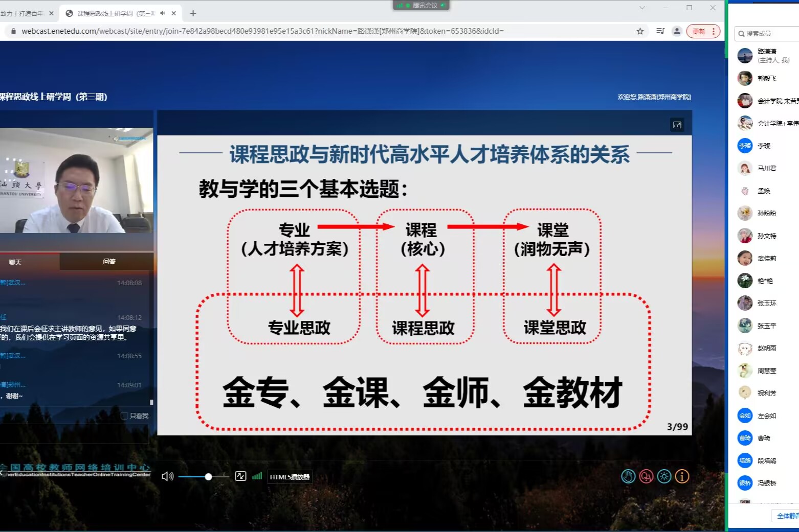Open a new browser tab
799x532 pixels.
(x=193, y=13)
